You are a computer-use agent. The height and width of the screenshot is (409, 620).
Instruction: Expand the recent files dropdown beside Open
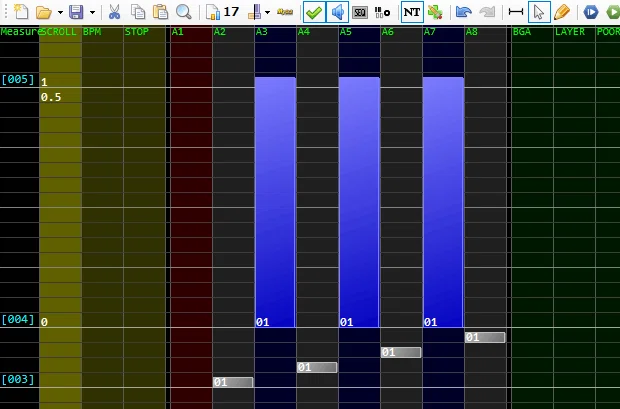pyautogui.click(x=60, y=12)
